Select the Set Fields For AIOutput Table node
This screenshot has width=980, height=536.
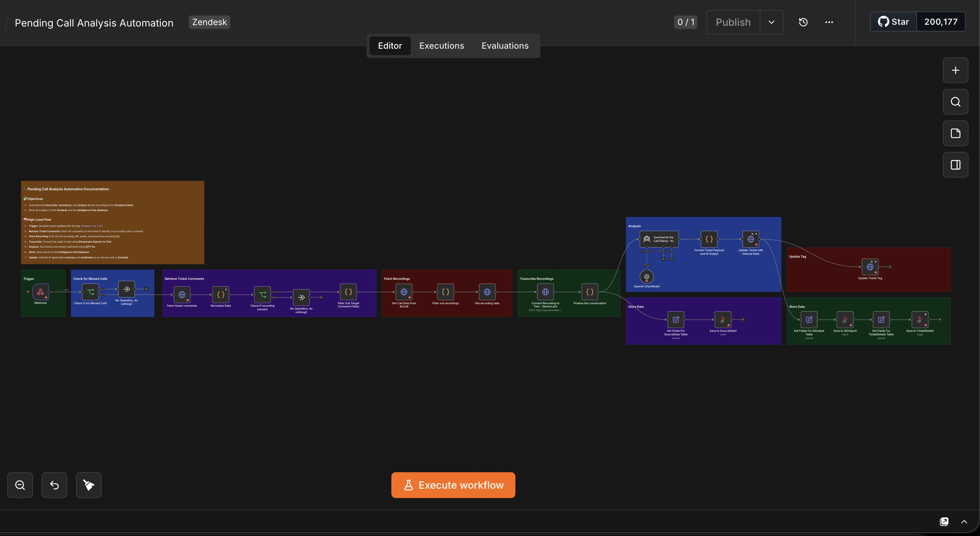click(809, 320)
